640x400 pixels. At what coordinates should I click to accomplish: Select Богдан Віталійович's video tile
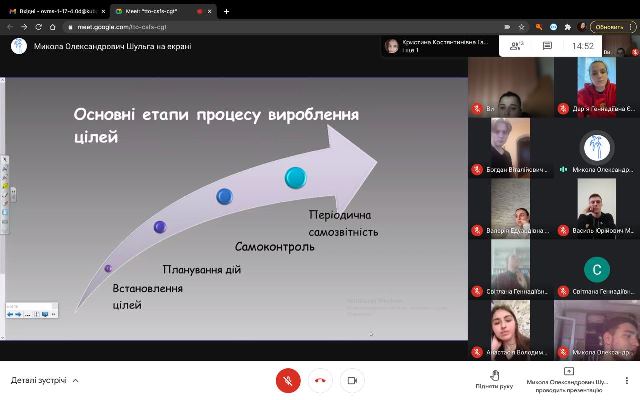coord(511,148)
